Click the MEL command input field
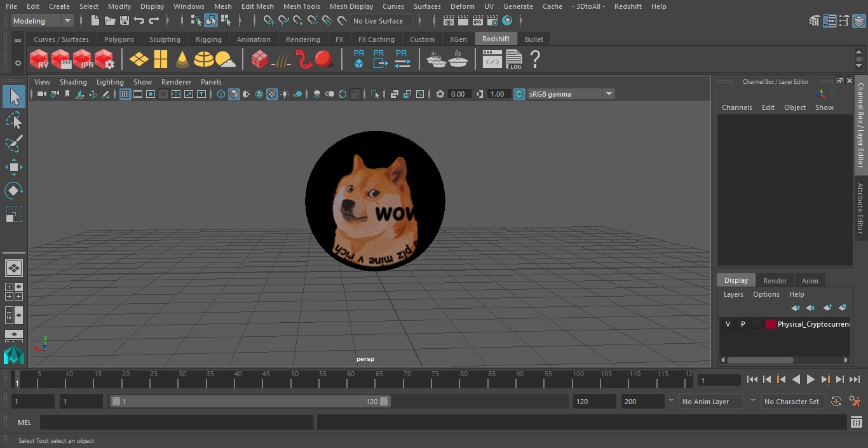Screen dimensions: 868x448 pos(176,423)
